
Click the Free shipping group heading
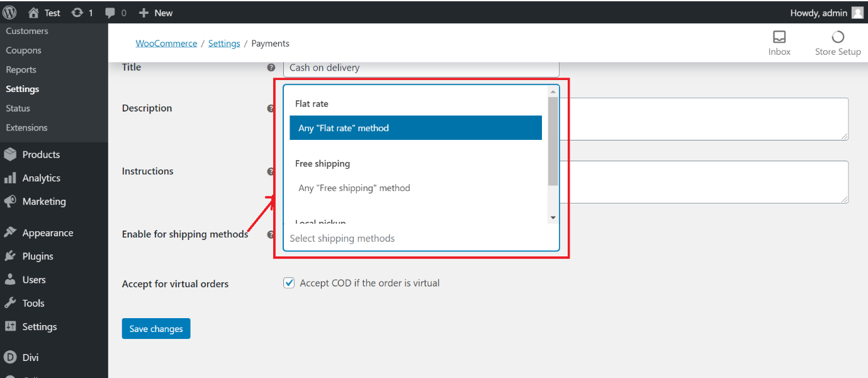(323, 163)
